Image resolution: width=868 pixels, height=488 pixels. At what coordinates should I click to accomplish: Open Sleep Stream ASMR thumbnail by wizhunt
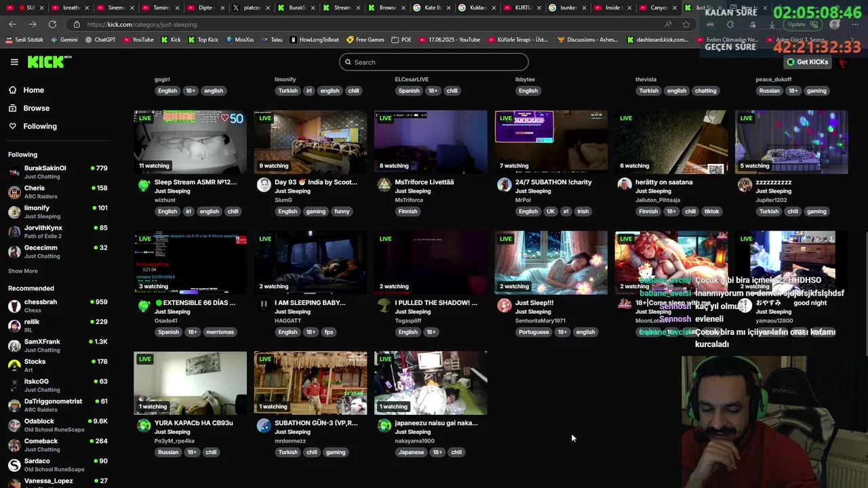[x=191, y=142]
